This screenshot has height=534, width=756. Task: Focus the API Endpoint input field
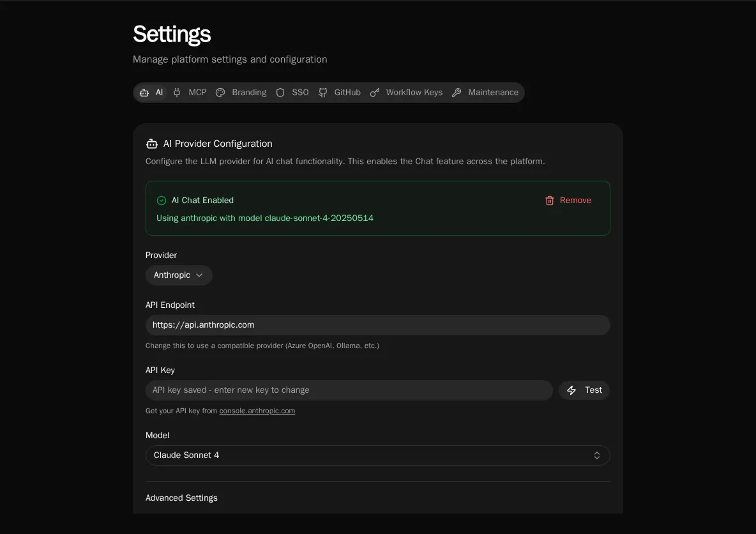377,325
